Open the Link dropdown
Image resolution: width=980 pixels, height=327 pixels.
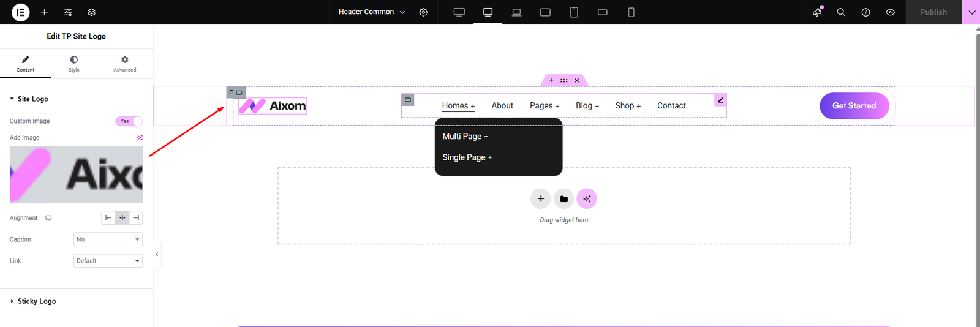[108, 261]
